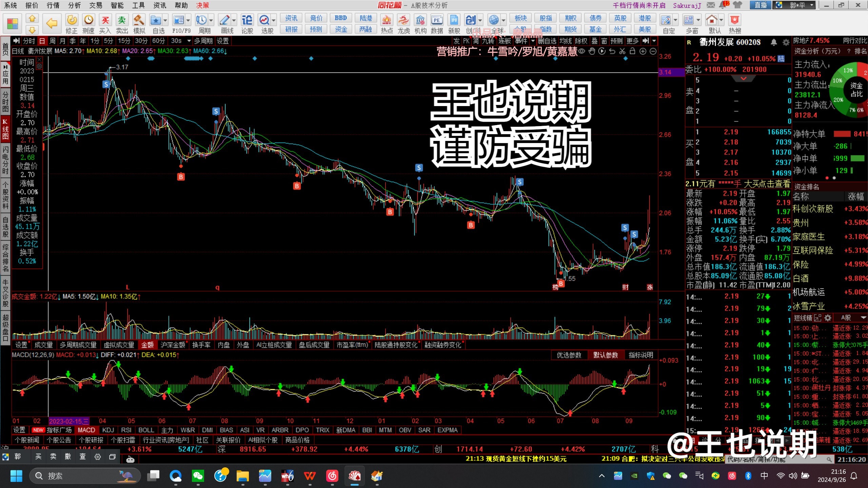
Task: Open the 测速 clock icon
Action: (x=88, y=20)
